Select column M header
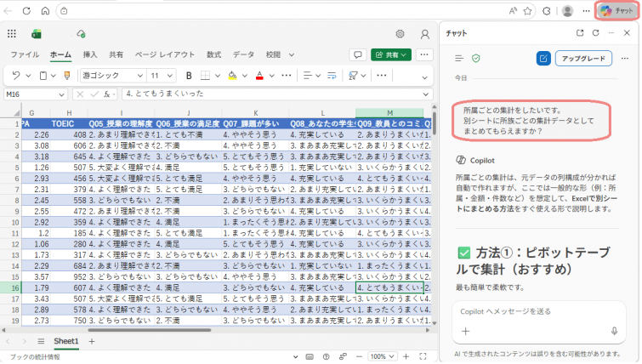 tap(389, 112)
